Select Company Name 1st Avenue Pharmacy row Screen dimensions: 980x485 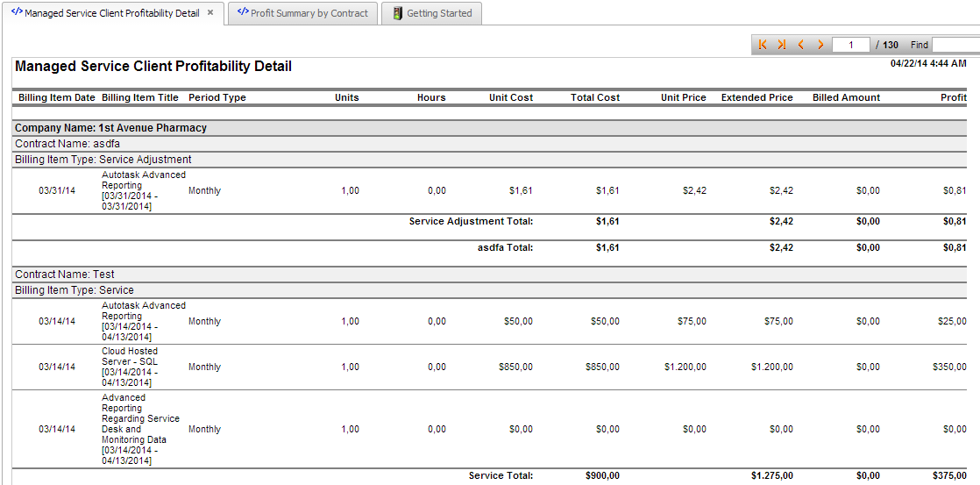pos(110,128)
